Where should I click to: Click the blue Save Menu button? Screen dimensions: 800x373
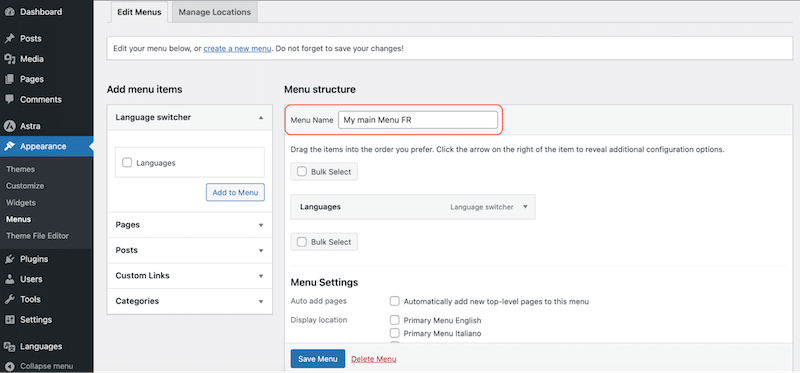coord(318,359)
